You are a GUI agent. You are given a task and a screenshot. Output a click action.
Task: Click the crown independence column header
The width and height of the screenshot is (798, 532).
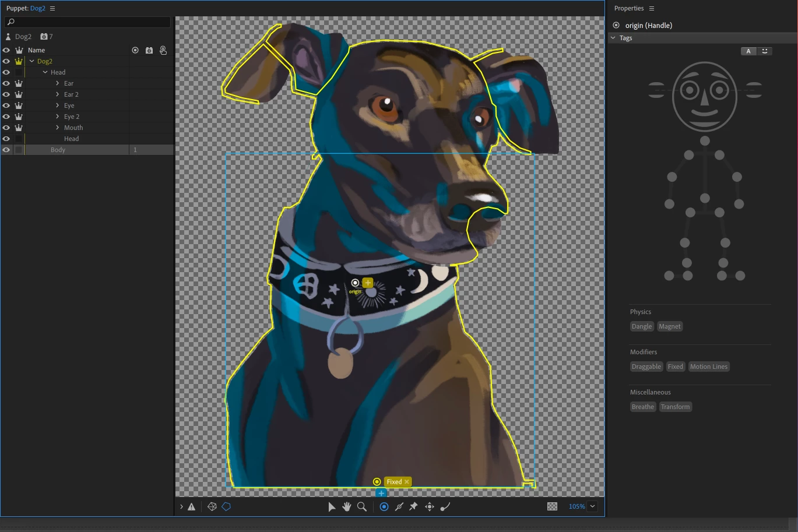[19, 50]
